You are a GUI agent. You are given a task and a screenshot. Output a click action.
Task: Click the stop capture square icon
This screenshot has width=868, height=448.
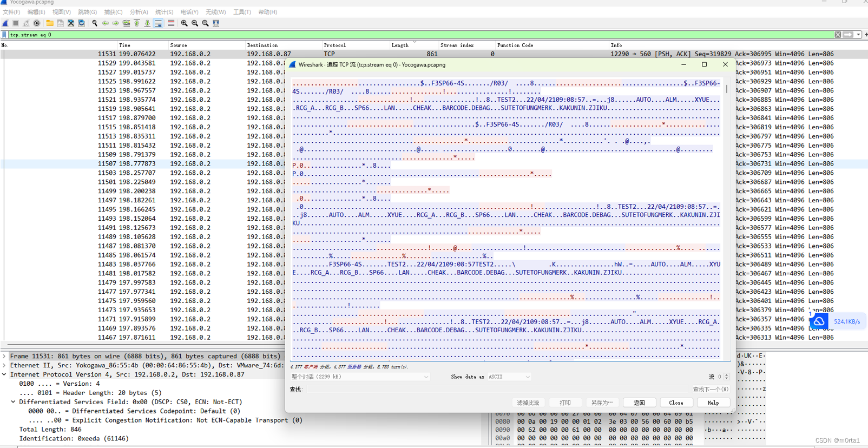[16, 23]
